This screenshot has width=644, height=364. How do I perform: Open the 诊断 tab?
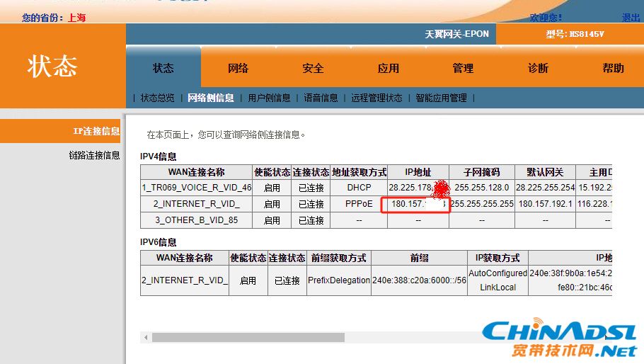(538, 69)
